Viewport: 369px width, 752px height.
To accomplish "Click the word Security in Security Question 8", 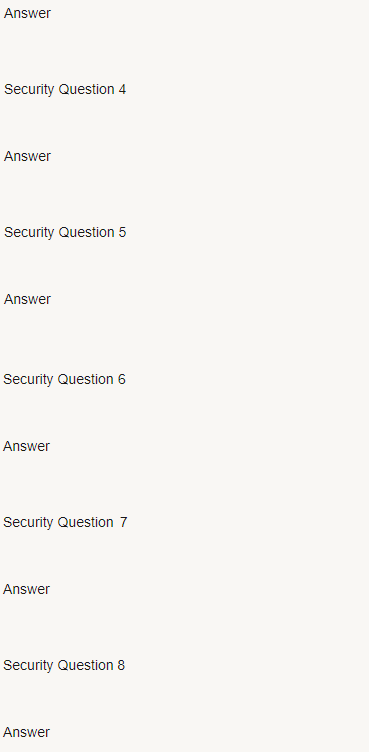I will (x=28, y=666).
